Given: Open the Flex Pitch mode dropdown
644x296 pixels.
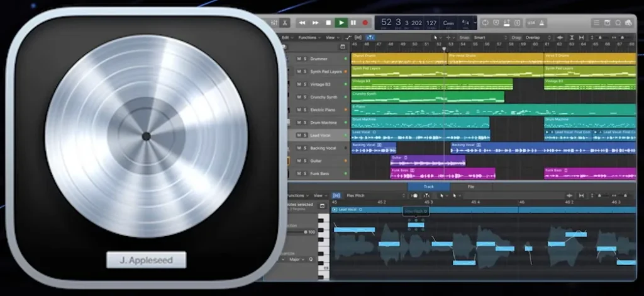Looking at the screenshot, I should pyautogui.click(x=375, y=196).
